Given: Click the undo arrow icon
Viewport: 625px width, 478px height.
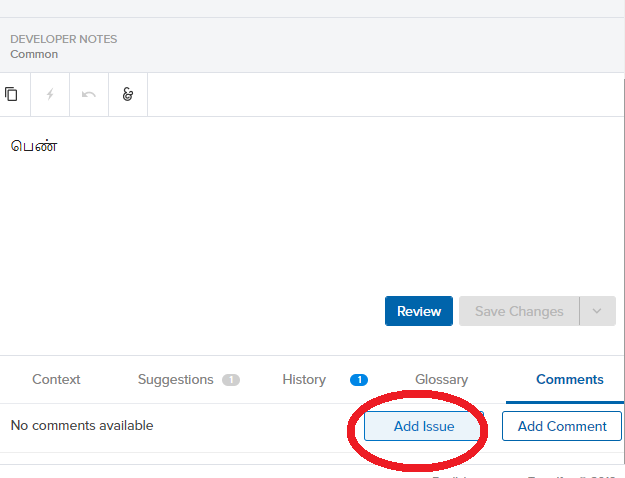Looking at the screenshot, I should (x=89, y=95).
